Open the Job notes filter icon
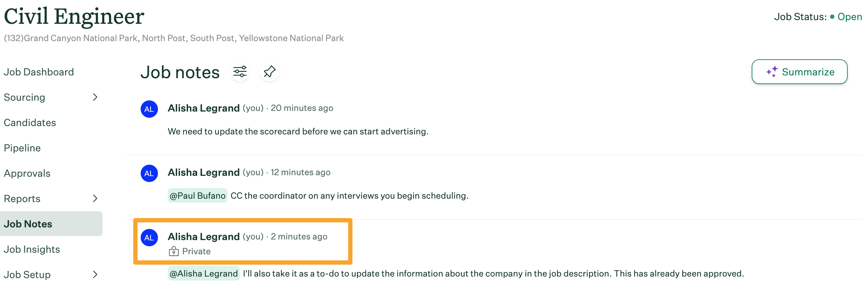 click(x=240, y=72)
